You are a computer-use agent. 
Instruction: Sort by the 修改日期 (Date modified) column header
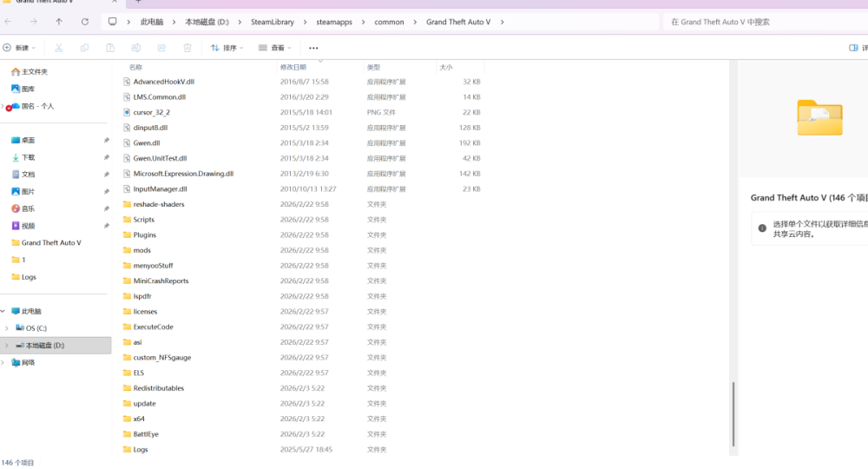pos(293,67)
